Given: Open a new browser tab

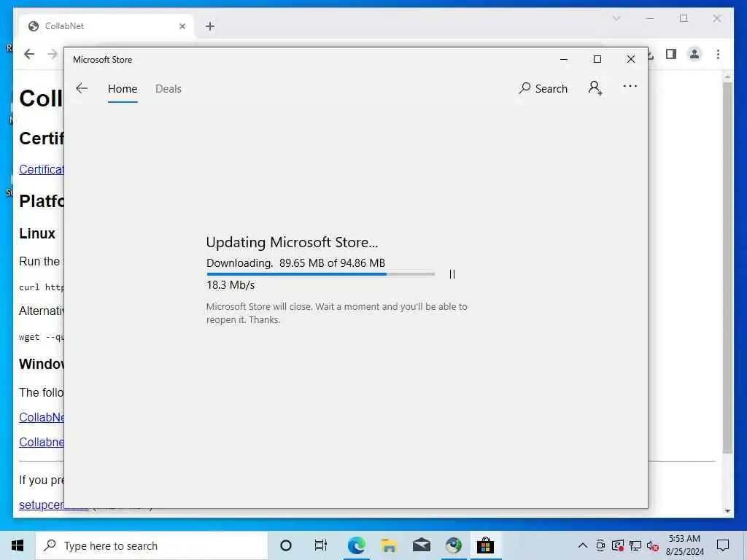Looking at the screenshot, I should [x=210, y=26].
